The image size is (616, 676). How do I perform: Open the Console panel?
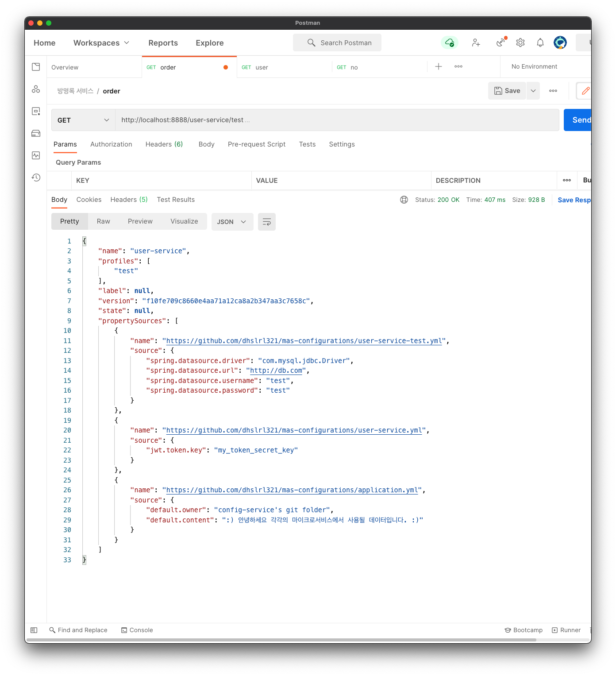(x=137, y=630)
